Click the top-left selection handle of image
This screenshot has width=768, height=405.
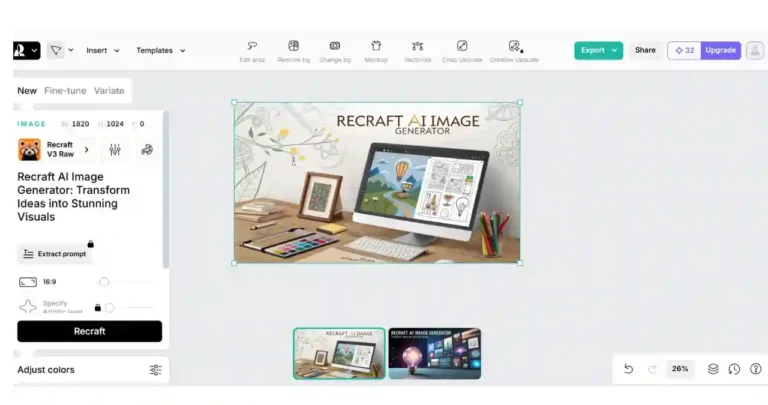click(x=234, y=102)
